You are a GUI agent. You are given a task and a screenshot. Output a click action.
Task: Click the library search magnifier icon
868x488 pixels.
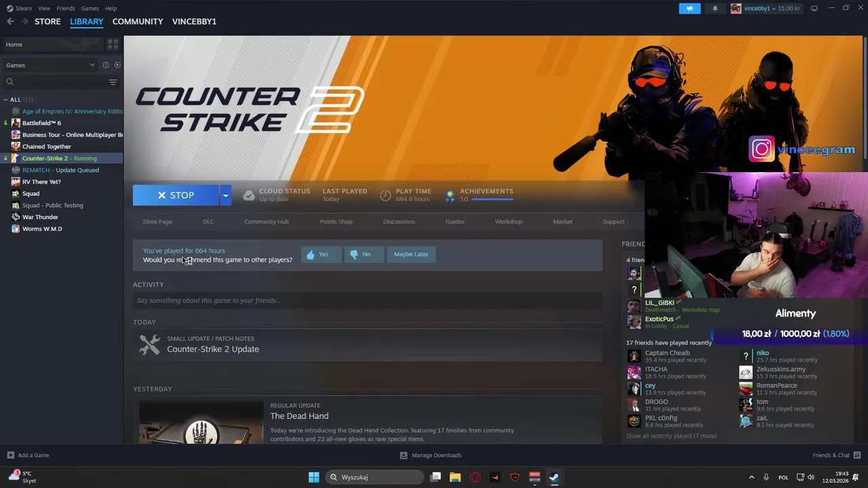(x=9, y=82)
